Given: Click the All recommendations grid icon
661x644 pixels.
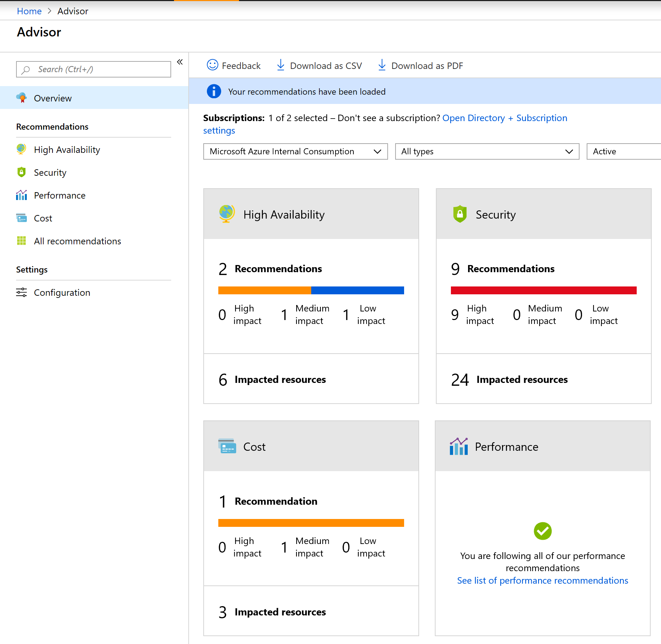Looking at the screenshot, I should tap(21, 241).
